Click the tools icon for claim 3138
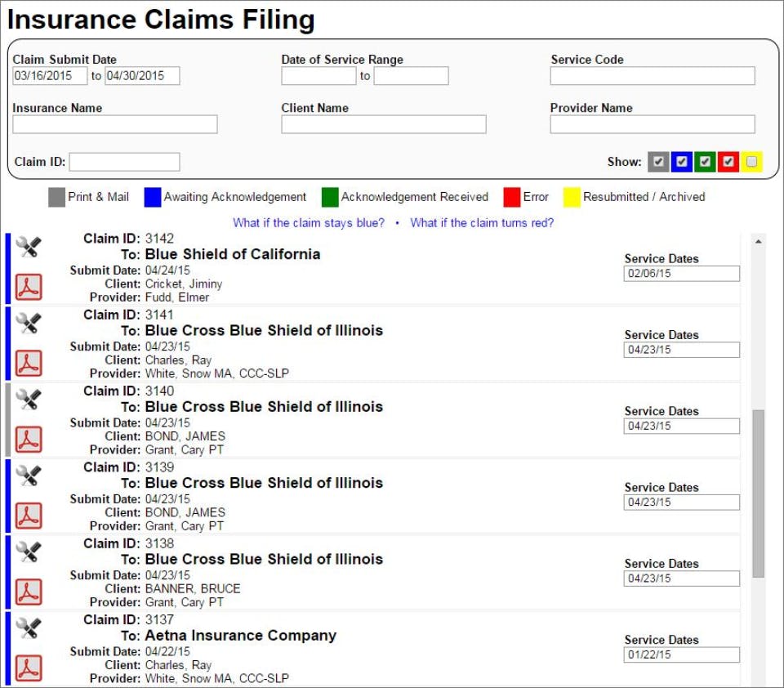 29,552
